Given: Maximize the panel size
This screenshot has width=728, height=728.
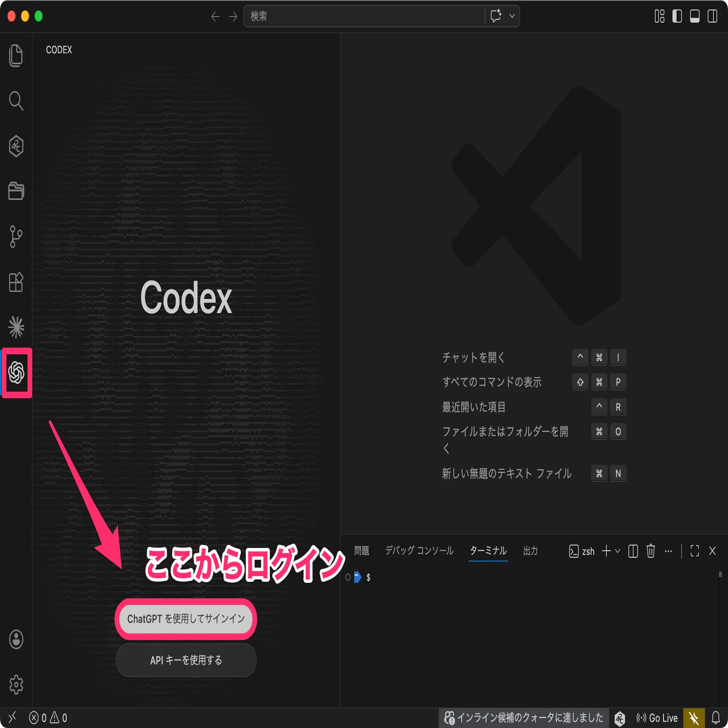Looking at the screenshot, I should pos(695,551).
